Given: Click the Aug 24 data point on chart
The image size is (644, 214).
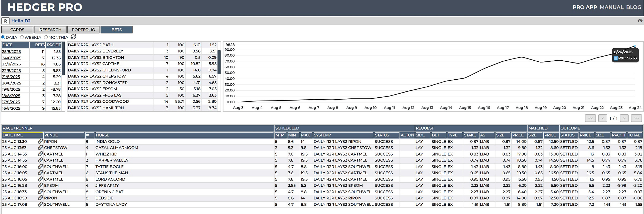Looking at the screenshot, I should click(635, 46).
